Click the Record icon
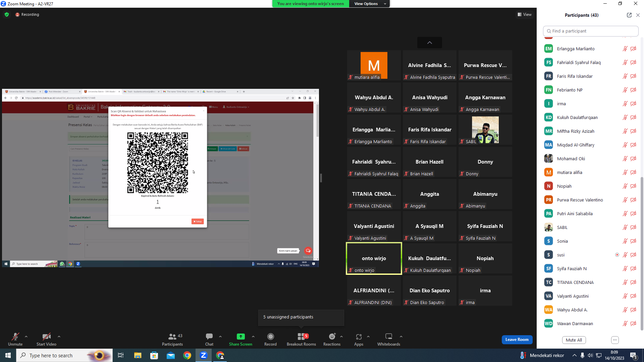Viewport: 644px width, 362px height. [x=270, y=337]
